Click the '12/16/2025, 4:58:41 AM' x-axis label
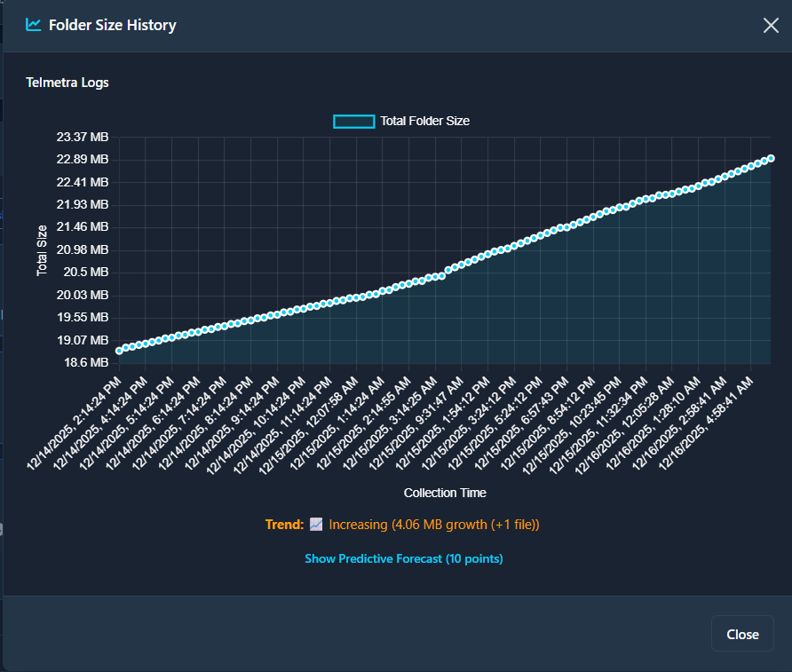The height and width of the screenshot is (672, 792). pyautogui.click(x=706, y=423)
